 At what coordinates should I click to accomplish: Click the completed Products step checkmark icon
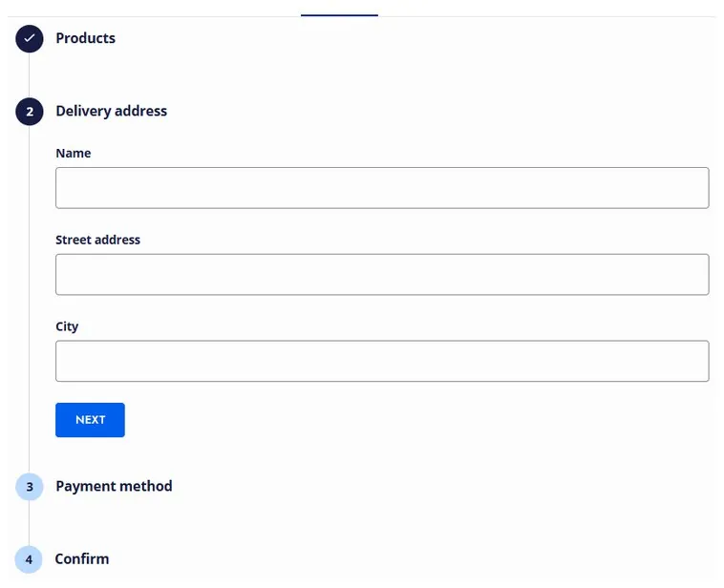click(30, 39)
